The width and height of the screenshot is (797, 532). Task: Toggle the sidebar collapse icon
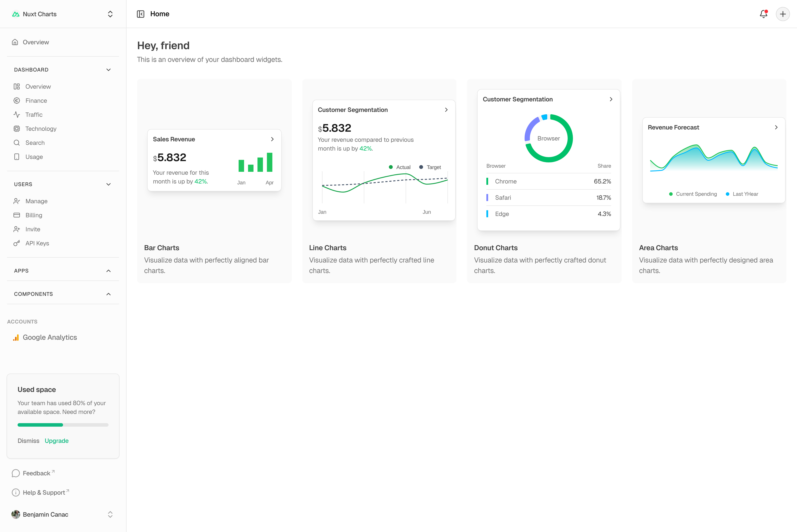coord(141,14)
